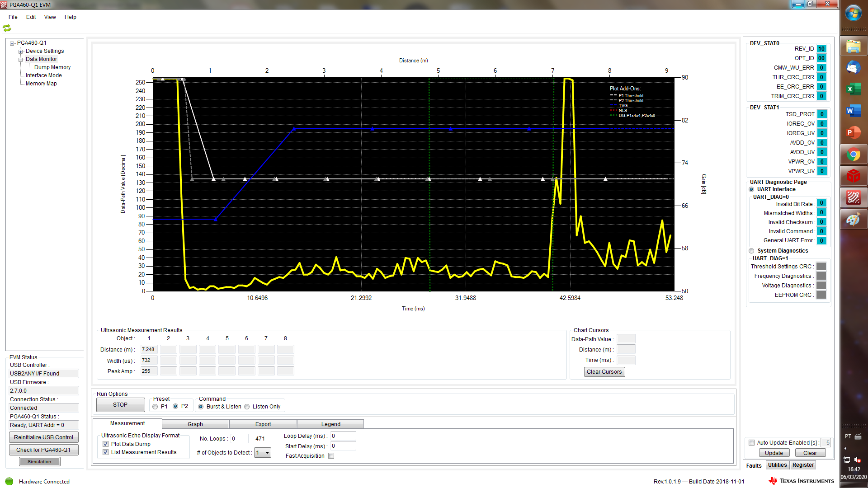Viewport: 868px width, 488px height.
Task: Click the green refresh icon in toolbar
Action: point(7,28)
